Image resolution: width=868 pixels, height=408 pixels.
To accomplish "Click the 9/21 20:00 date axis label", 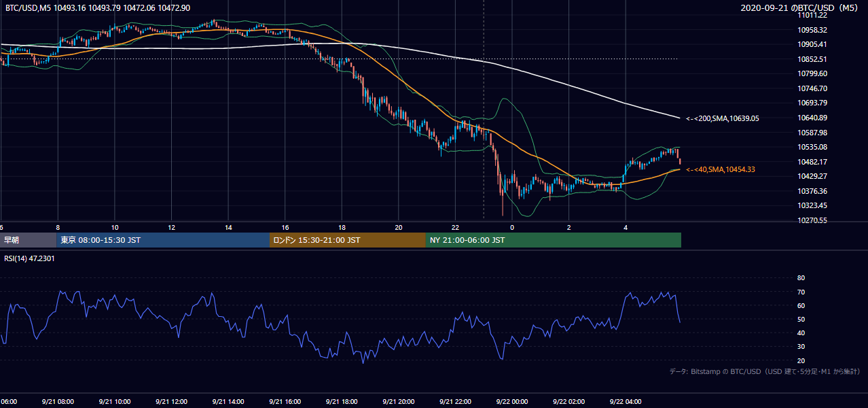I will click(x=398, y=401).
